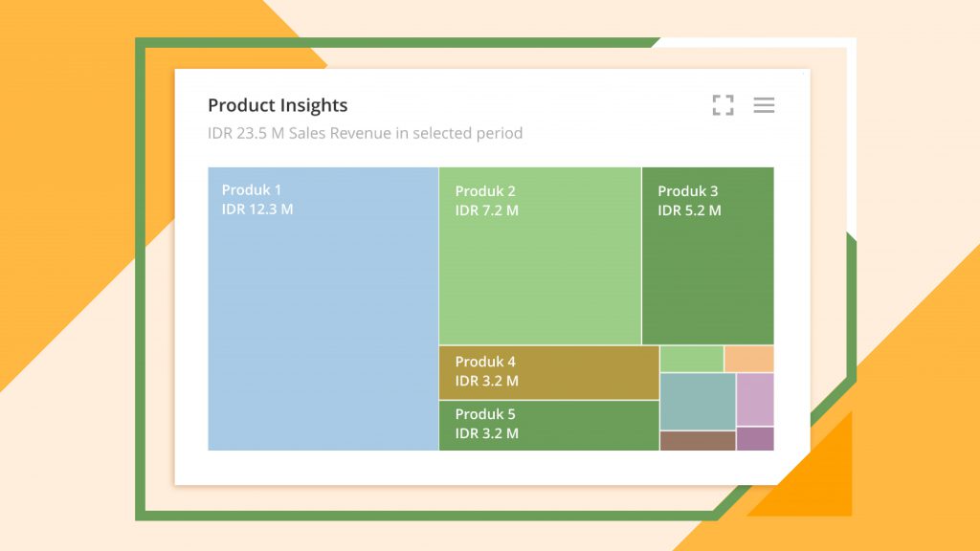Click the small light green tile
The height and width of the screenshot is (551, 980).
pyautogui.click(x=691, y=359)
